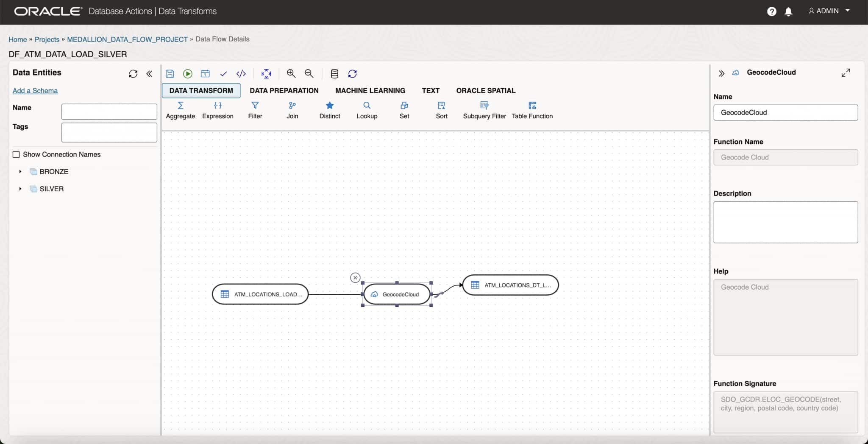The height and width of the screenshot is (444, 868).
Task: Open the ORACLE SPATIAL tab
Action: click(486, 90)
